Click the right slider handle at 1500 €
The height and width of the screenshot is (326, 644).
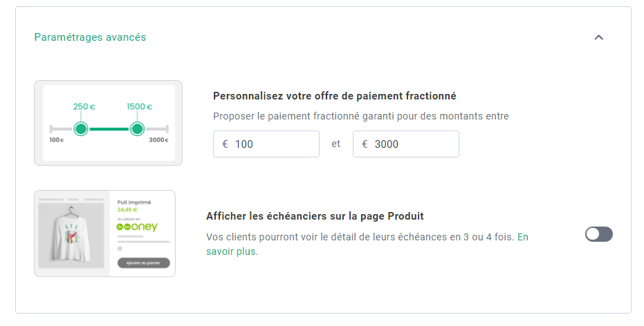pyautogui.click(x=137, y=129)
